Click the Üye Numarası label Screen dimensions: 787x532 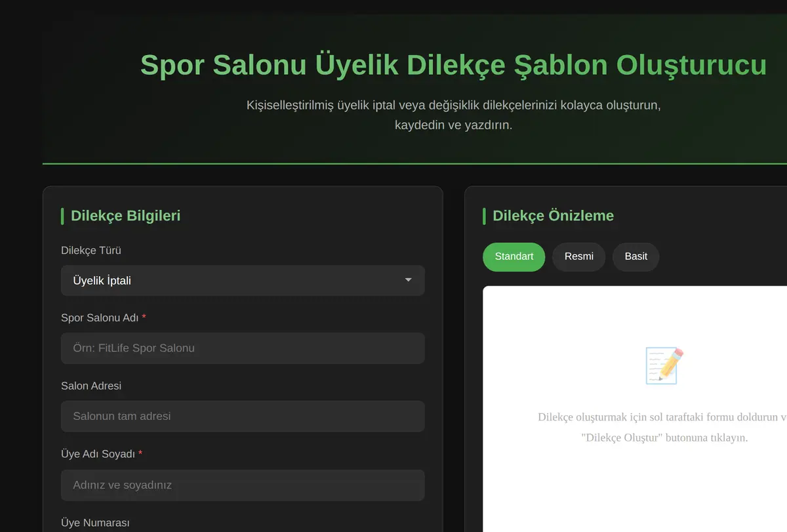(x=95, y=523)
